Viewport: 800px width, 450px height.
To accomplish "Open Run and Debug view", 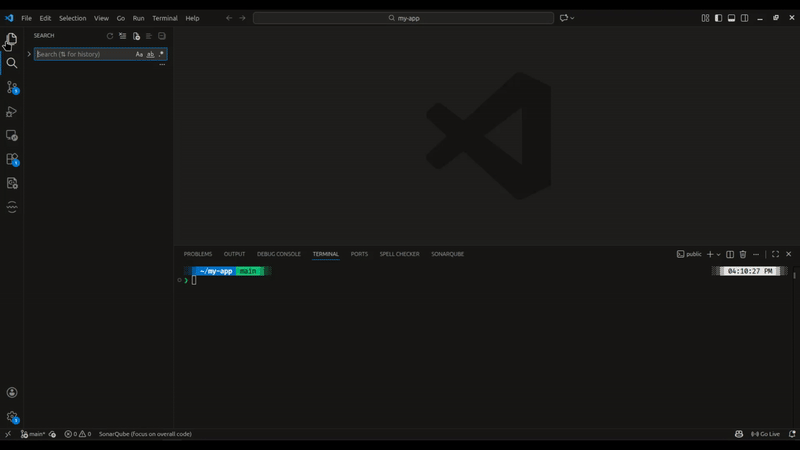I will click(12, 111).
